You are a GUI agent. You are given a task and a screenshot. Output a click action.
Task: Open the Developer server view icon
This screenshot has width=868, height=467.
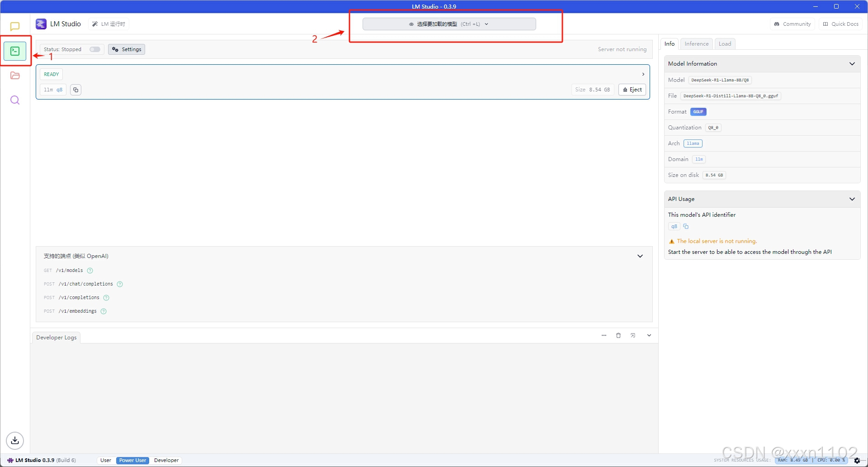click(x=15, y=51)
